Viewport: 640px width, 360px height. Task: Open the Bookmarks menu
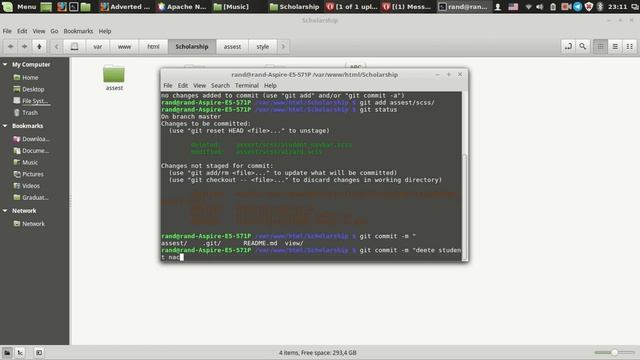pos(78,31)
